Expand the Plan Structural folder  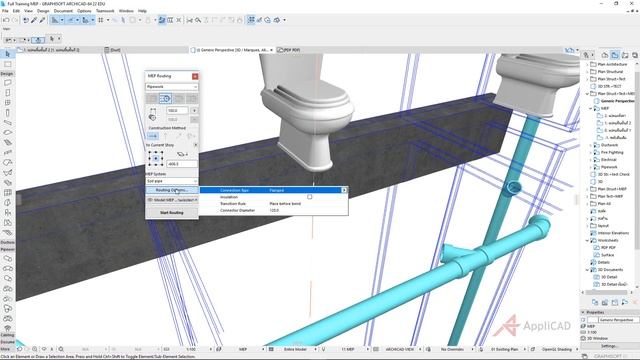(x=587, y=72)
